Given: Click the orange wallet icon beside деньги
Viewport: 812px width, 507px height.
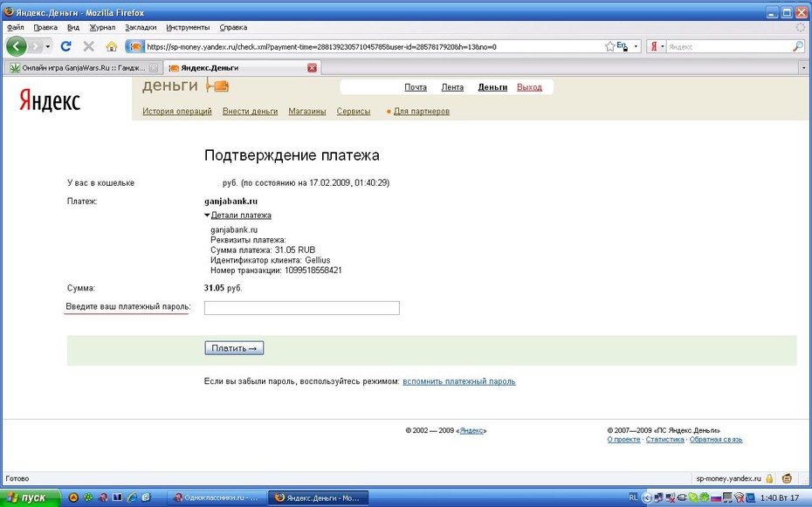Looking at the screenshot, I should [217, 86].
